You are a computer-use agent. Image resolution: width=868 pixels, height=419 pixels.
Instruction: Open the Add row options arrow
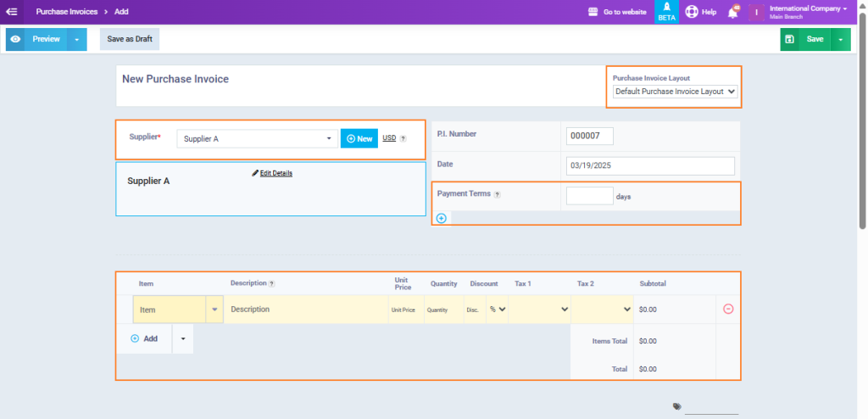[x=183, y=338]
